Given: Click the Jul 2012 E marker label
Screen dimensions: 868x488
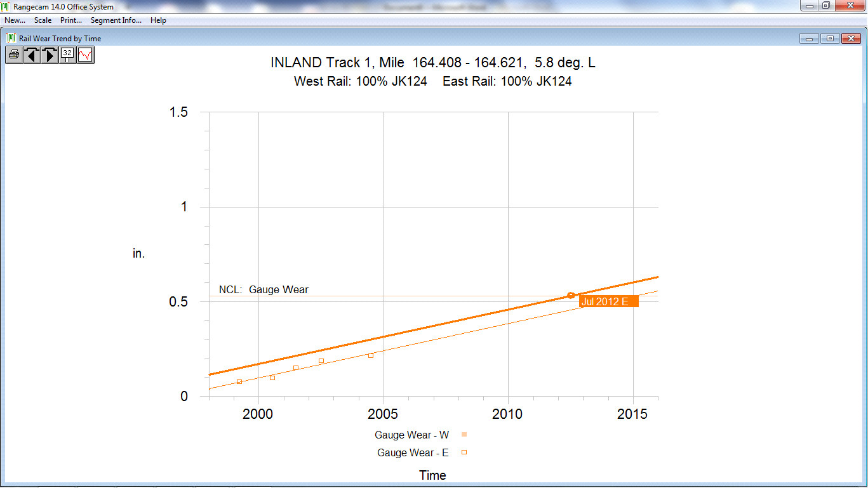Looking at the screenshot, I should click(x=608, y=302).
